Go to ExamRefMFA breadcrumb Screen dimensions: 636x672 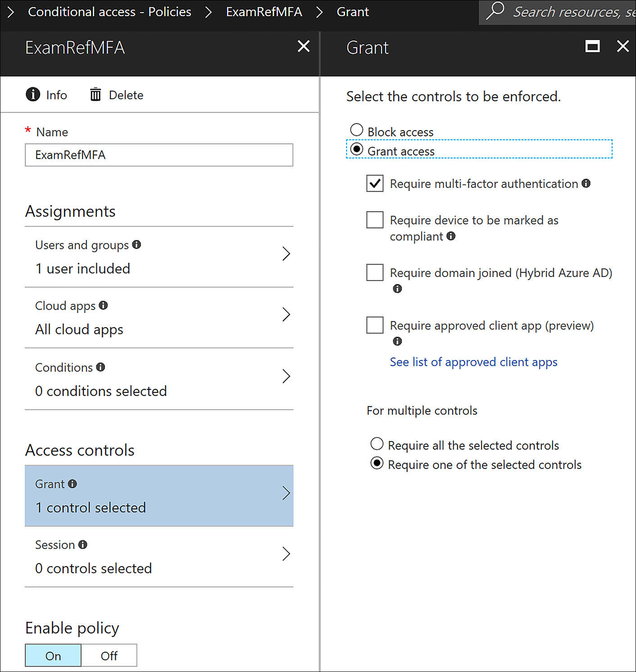(x=264, y=12)
